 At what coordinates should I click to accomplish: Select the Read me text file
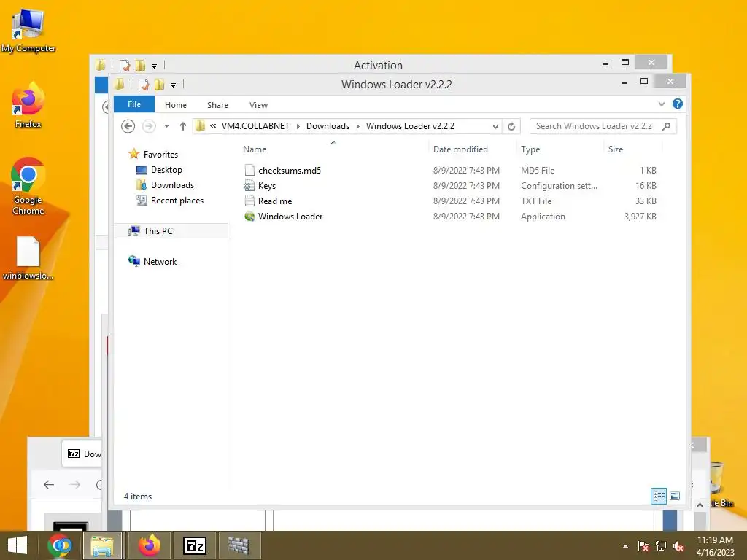click(275, 201)
